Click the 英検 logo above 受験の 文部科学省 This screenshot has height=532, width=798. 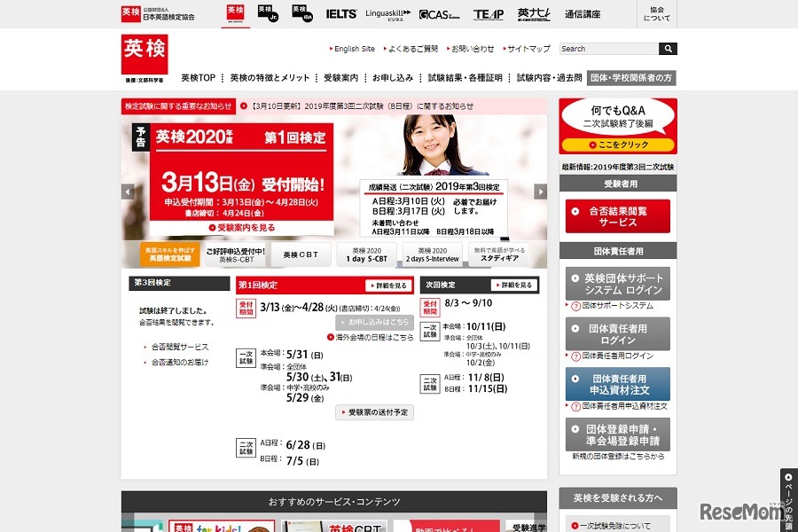144,55
